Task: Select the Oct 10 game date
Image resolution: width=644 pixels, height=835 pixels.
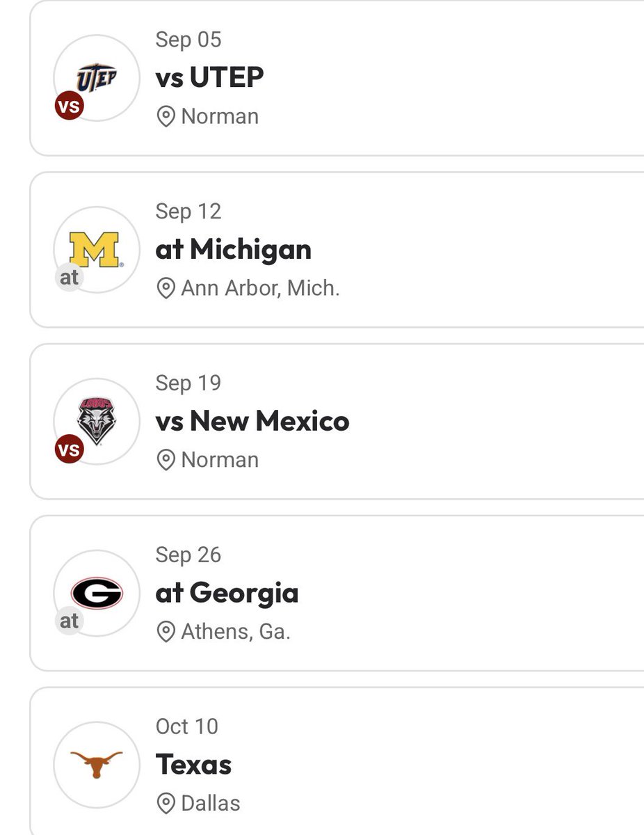Action: (x=187, y=726)
